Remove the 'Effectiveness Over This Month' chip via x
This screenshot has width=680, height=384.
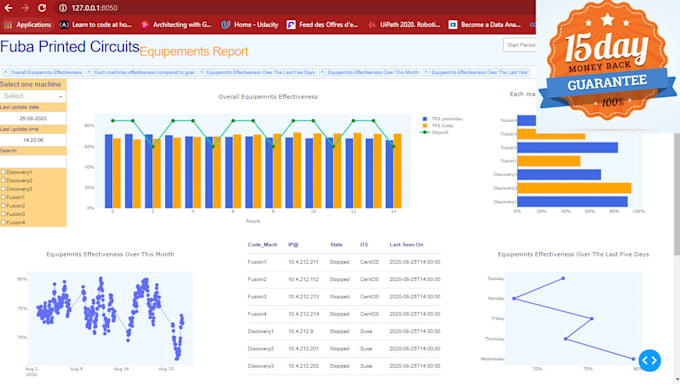coord(322,72)
